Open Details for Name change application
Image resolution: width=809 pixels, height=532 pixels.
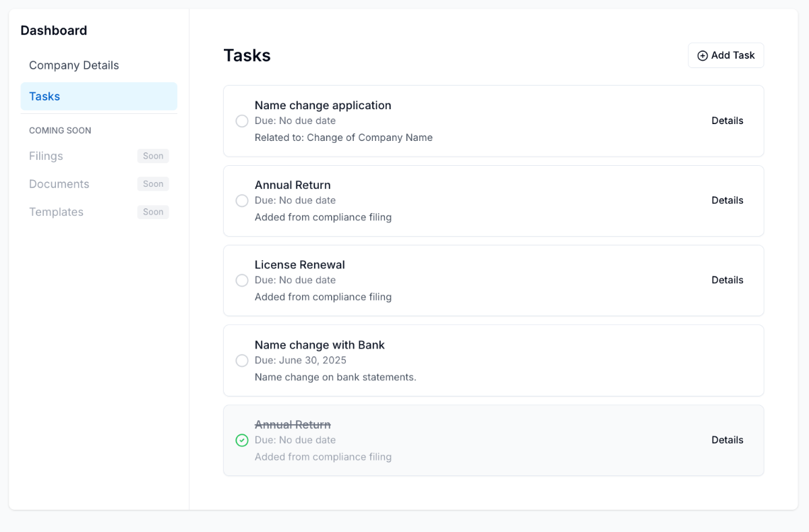pos(727,121)
